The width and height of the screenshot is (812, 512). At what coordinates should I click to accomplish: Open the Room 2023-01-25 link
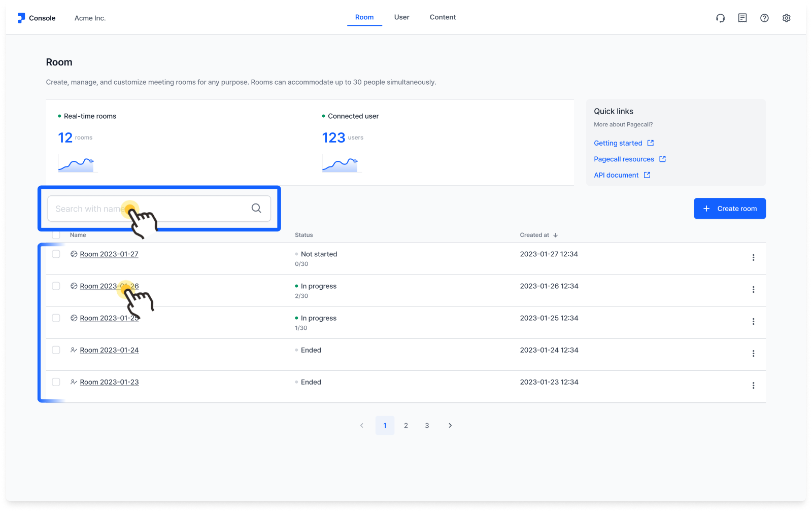(x=109, y=318)
